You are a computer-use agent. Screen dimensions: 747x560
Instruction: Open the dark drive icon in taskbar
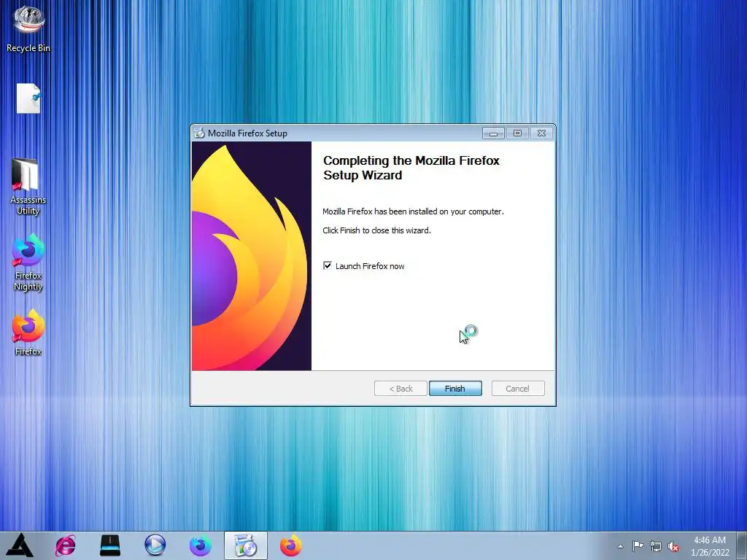[x=110, y=545]
